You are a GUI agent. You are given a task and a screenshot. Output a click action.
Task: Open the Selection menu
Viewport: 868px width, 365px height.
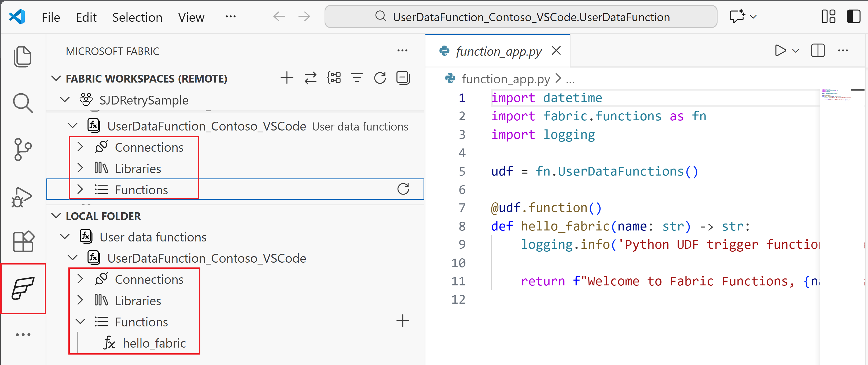[x=137, y=17]
